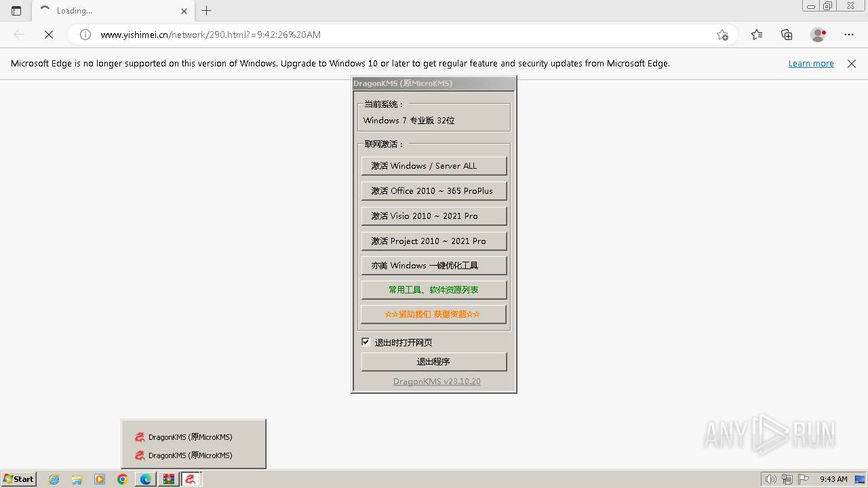This screenshot has width=868, height=488.
Task: Open the green 常用工具、软件资源列表 button
Action: click(x=434, y=290)
